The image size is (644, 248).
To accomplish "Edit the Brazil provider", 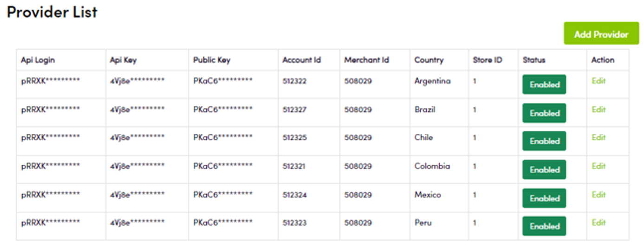I will point(598,110).
